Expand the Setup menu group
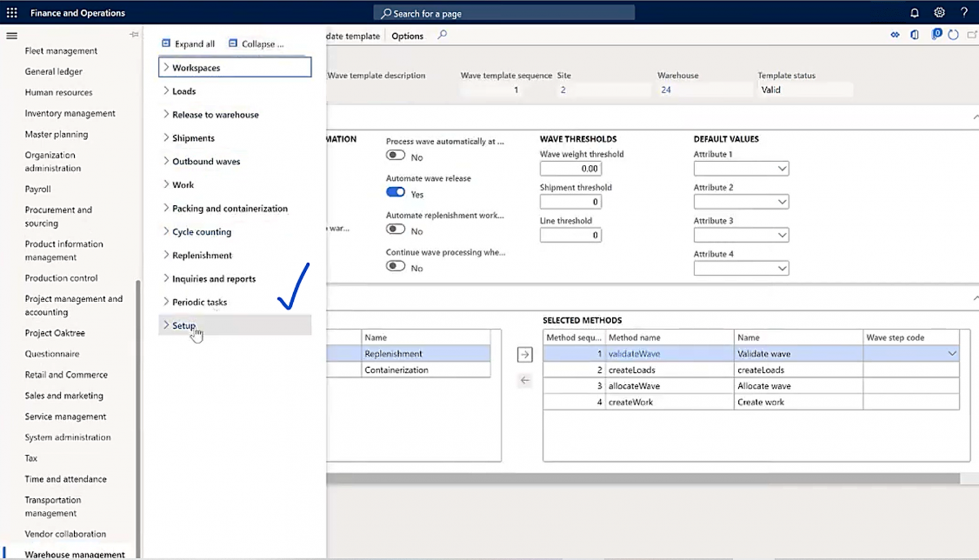This screenshot has width=979, height=560. pyautogui.click(x=184, y=326)
